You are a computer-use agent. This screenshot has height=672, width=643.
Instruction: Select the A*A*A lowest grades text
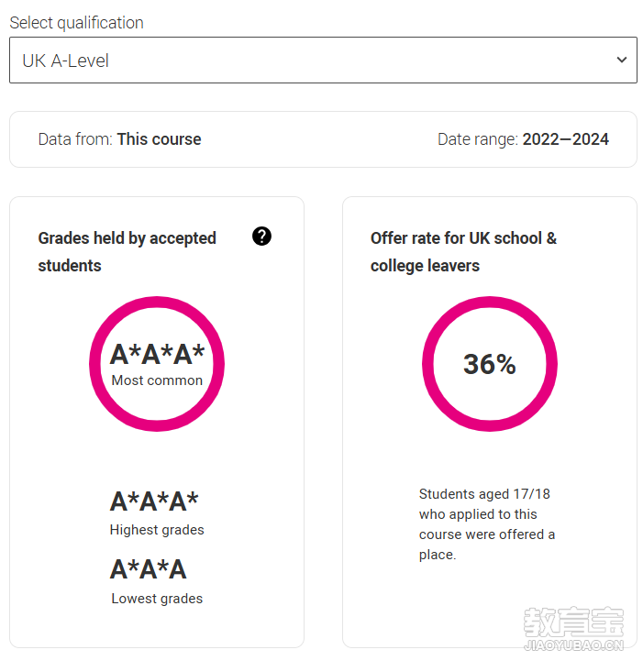click(149, 569)
